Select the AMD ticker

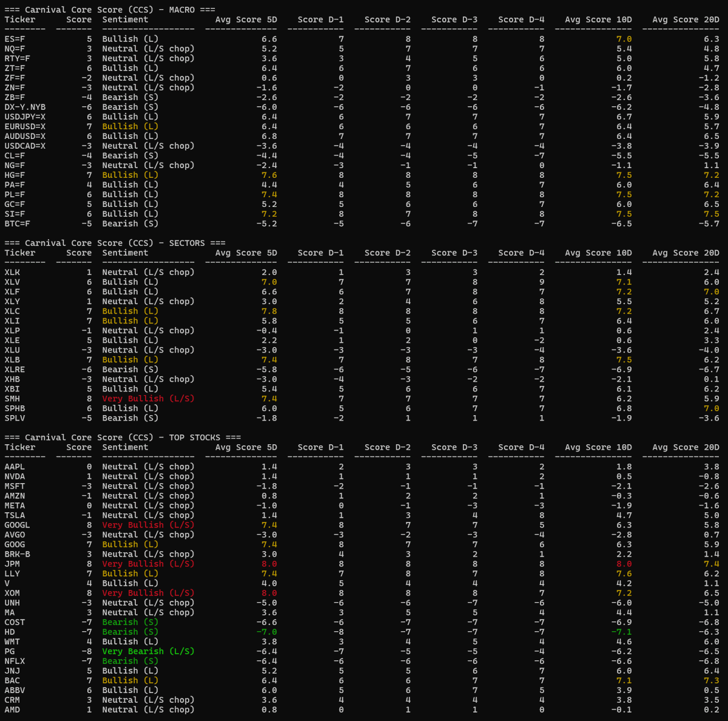point(12,709)
